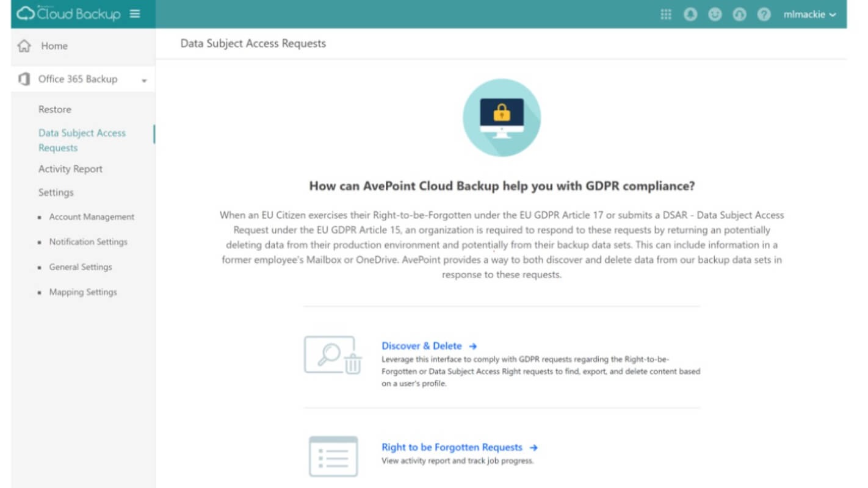Toggle the hamburger menu icon

coord(135,14)
